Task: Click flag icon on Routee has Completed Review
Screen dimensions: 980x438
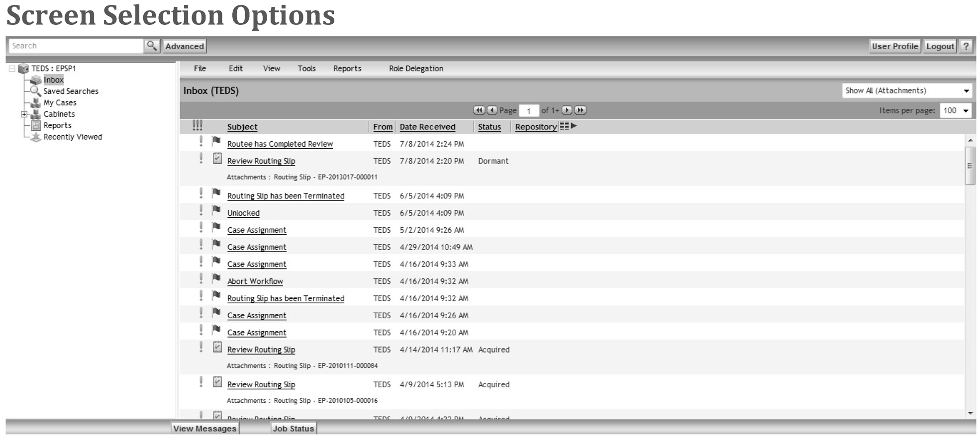Action: click(x=216, y=141)
